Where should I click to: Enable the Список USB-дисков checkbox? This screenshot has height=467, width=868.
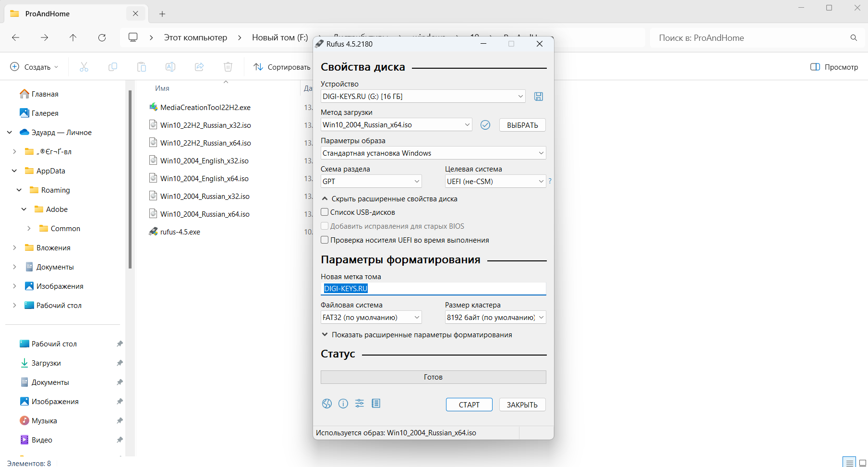(325, 212)
